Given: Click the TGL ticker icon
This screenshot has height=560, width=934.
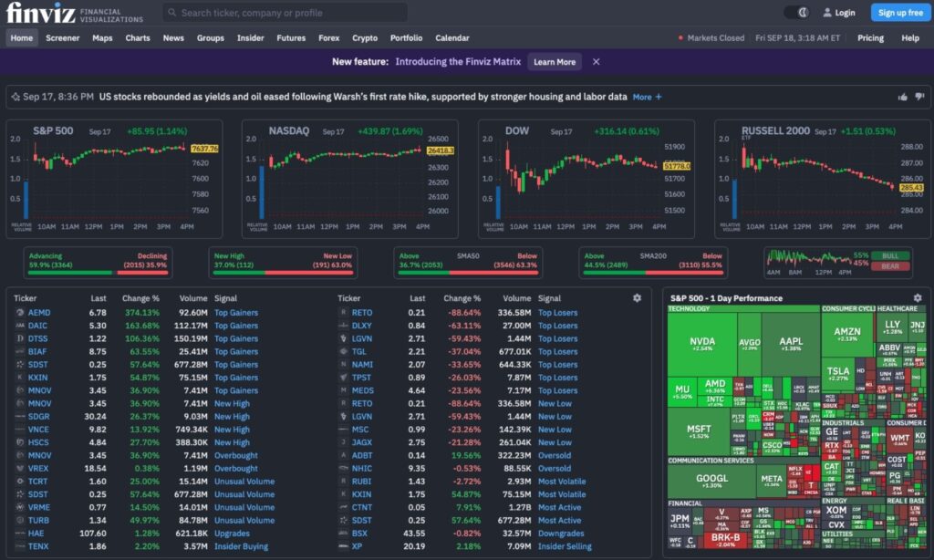Looking at the screenshot, I should 343,351.
